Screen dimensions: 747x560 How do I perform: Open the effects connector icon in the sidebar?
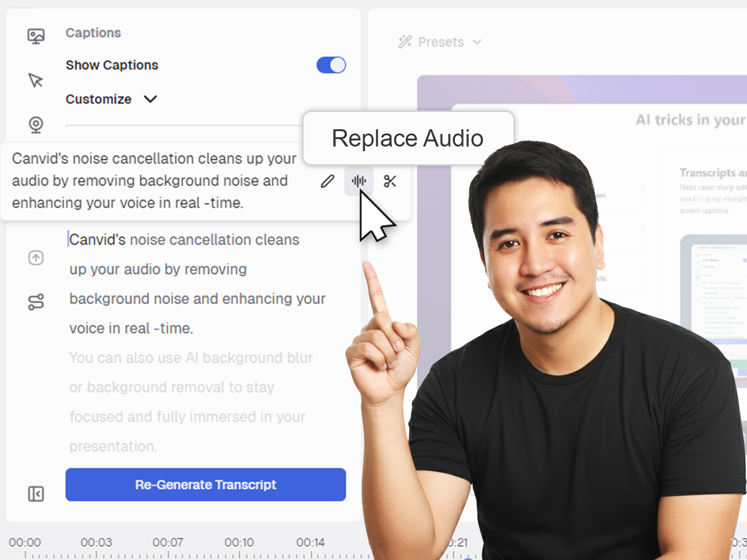(36, 301)
